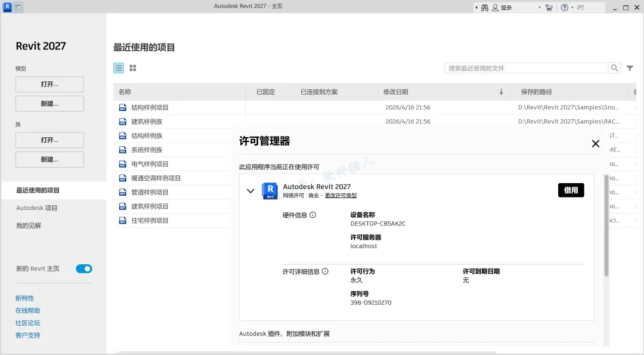The width and height of the screenshot is (644, 355).
Task: Click the serial number 398-09210270
Action: tap(371, 303)
